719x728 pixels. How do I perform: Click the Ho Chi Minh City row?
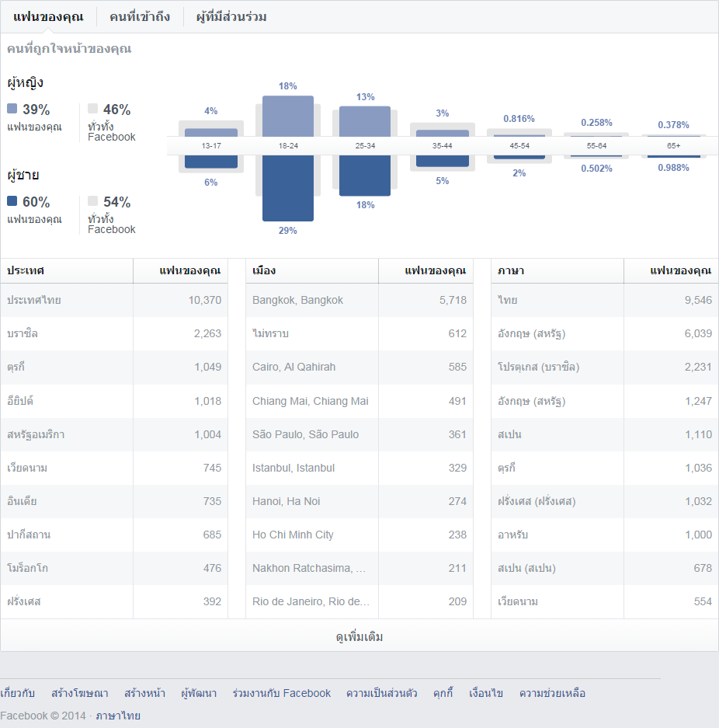tap(359, 535)
